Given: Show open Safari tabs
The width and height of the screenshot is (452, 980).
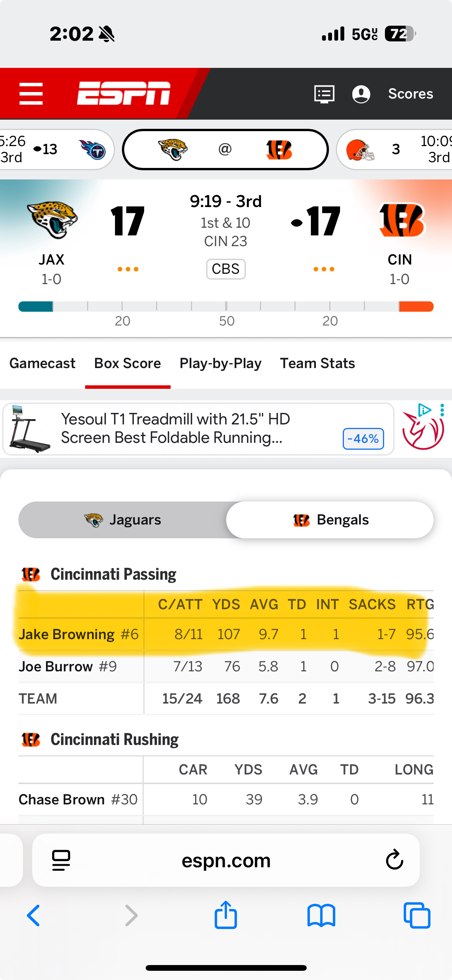Looking at the screenshot, I should (x=417, y=915).
